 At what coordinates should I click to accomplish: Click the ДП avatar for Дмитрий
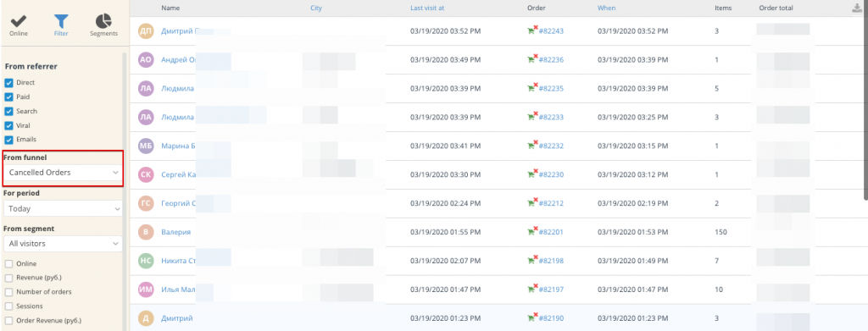pyautogui.click(x=146, y=31)
